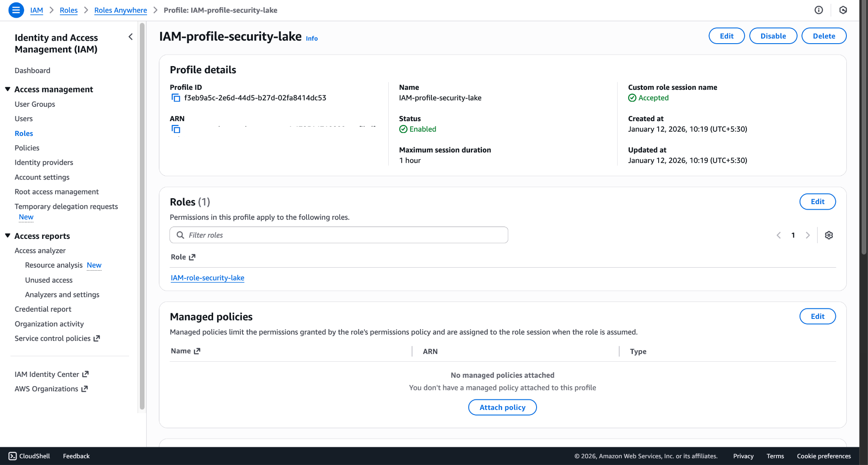
Task: Open Root access management
Action: pos(57,191)
